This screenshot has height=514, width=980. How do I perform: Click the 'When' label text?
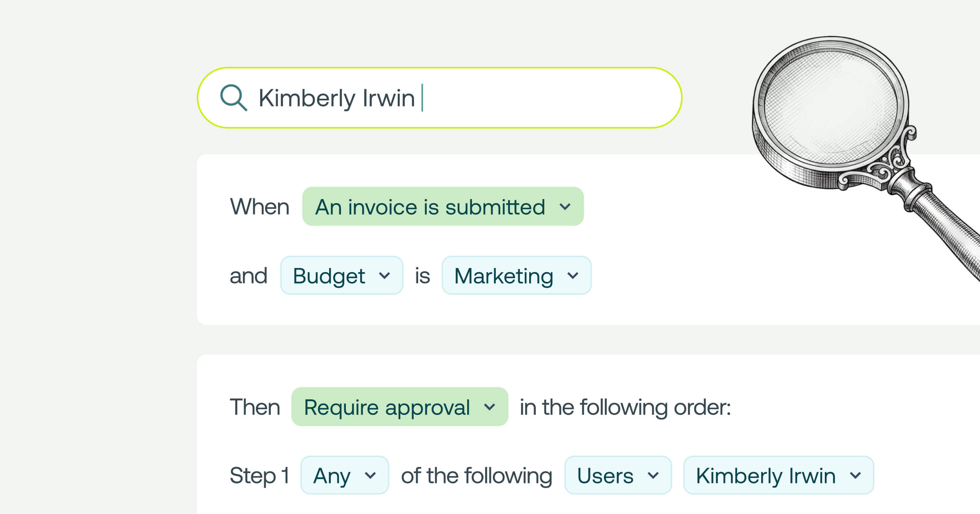pos(260,207)
